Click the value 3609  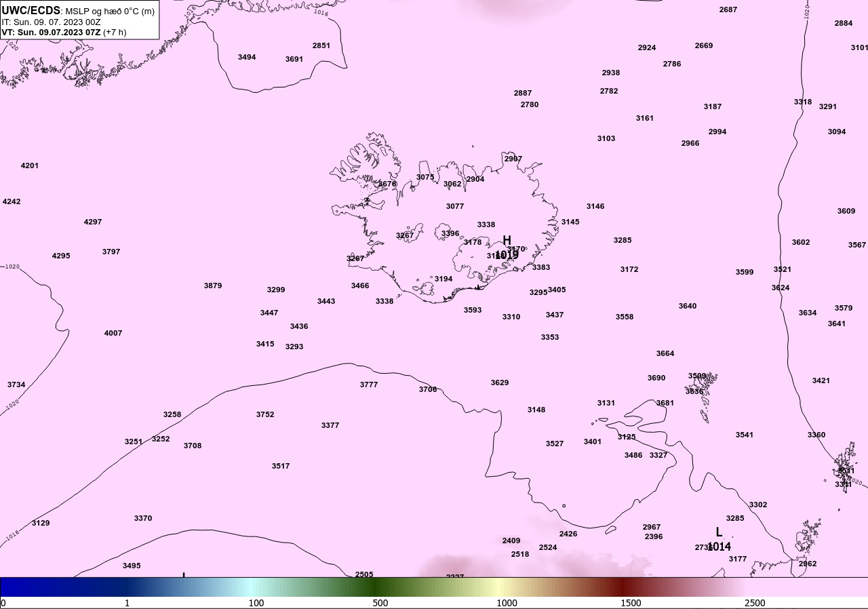point(846,211)
